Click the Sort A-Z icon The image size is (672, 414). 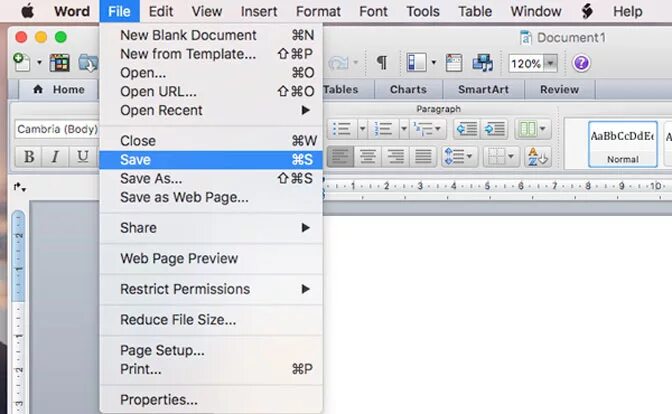point(537,157)
